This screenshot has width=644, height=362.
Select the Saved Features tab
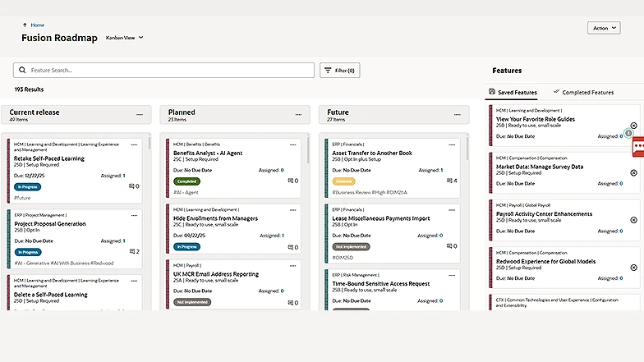tap(513, 93)
